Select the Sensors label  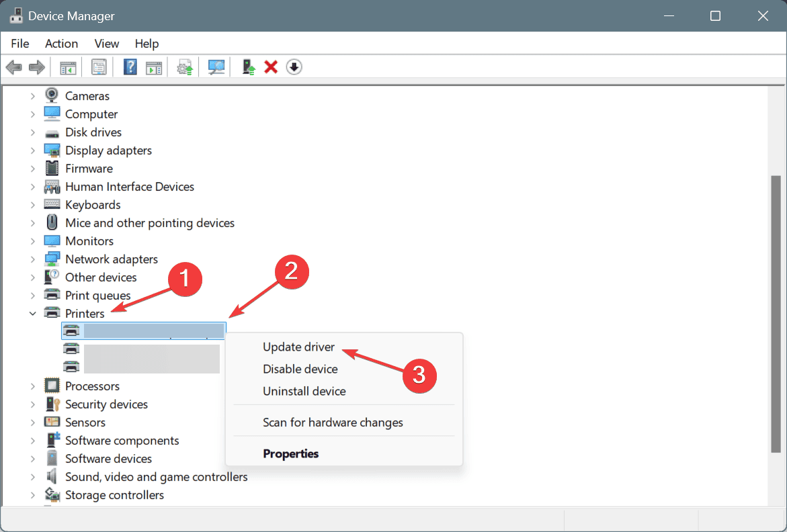coord(85,423)
